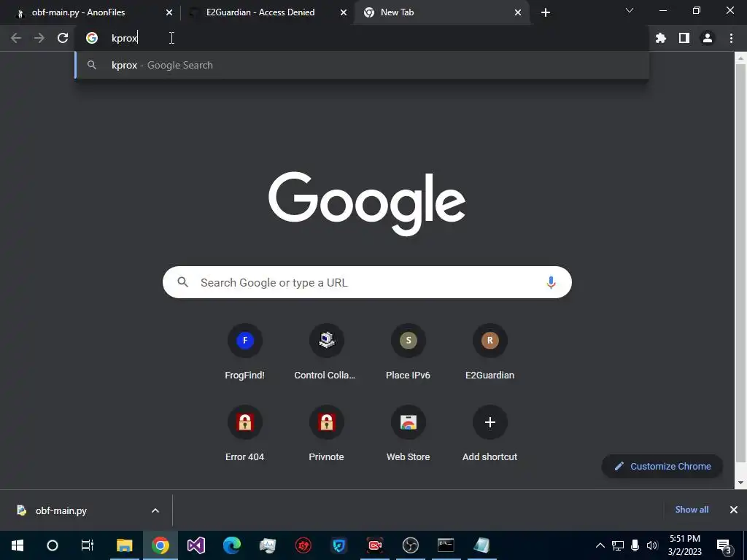Click the page vertical scrollbar

[x=740, y=262]
